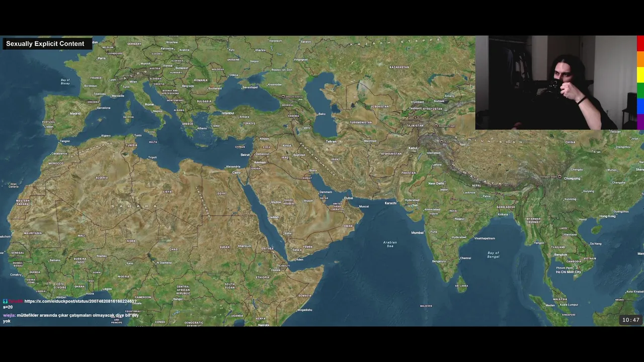Click the MALDIVES label
The width and height of the screenshot is (644, 362).
426,306
